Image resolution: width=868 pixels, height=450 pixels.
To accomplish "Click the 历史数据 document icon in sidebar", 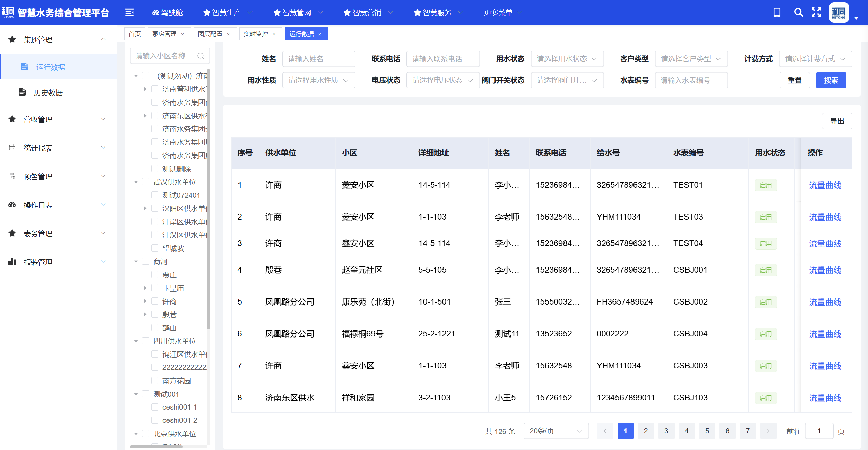I will pyautogui.click(x=22, y=92).
